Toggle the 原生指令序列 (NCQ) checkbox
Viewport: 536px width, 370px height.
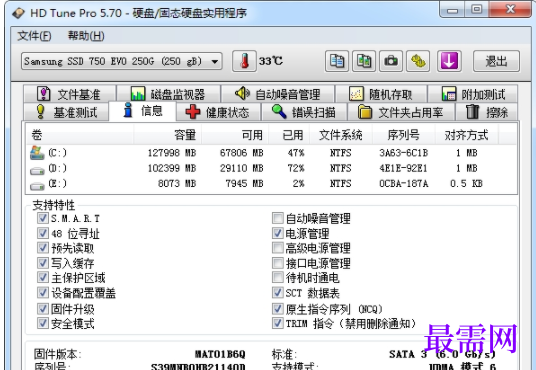tap(278, 309)
